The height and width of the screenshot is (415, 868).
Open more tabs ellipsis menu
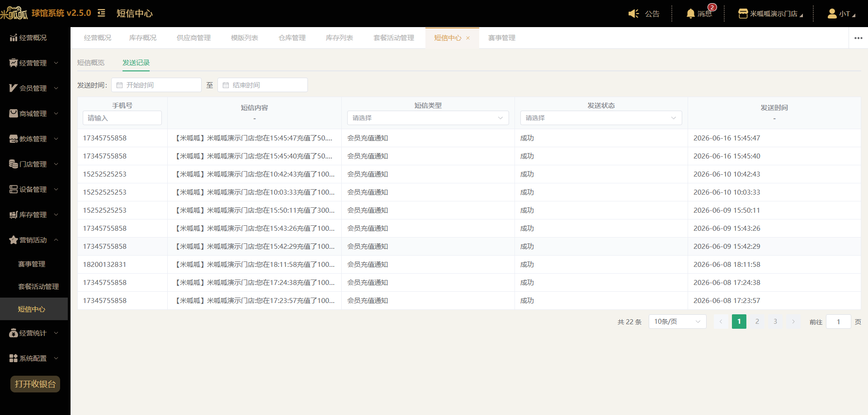[858, 38]
